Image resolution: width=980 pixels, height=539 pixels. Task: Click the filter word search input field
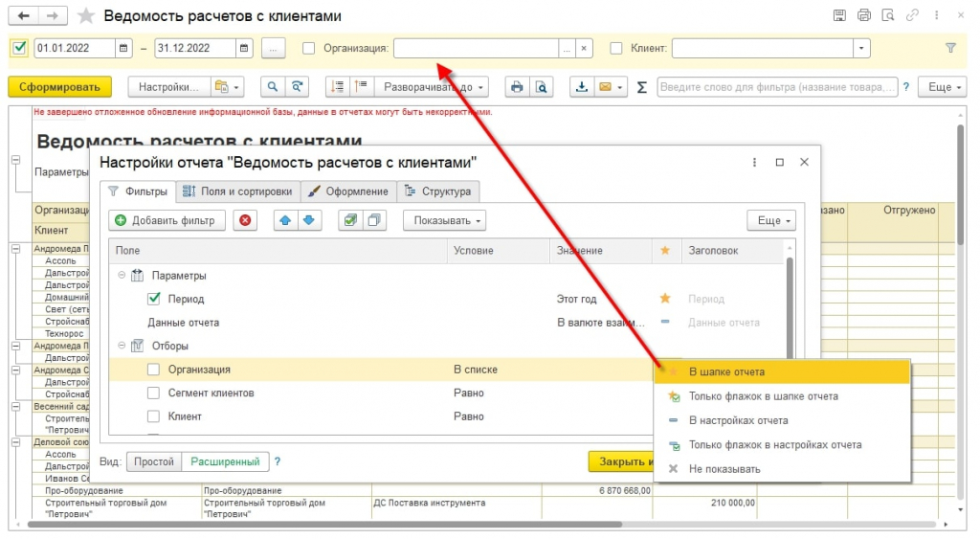[x=777, y=87]
